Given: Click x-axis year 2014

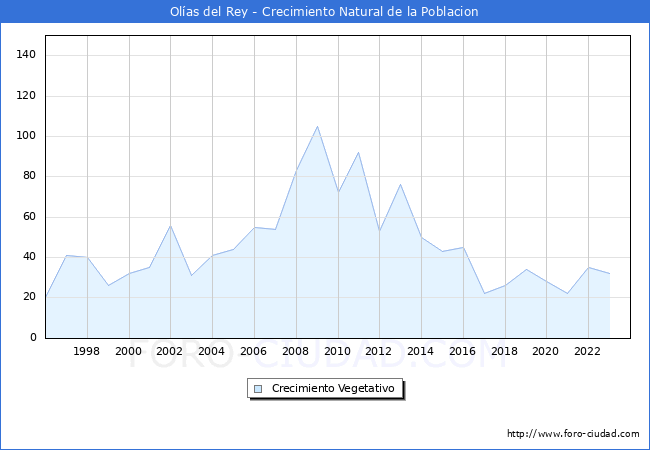Looking at the screenshot, I should [x=420, y=351].
